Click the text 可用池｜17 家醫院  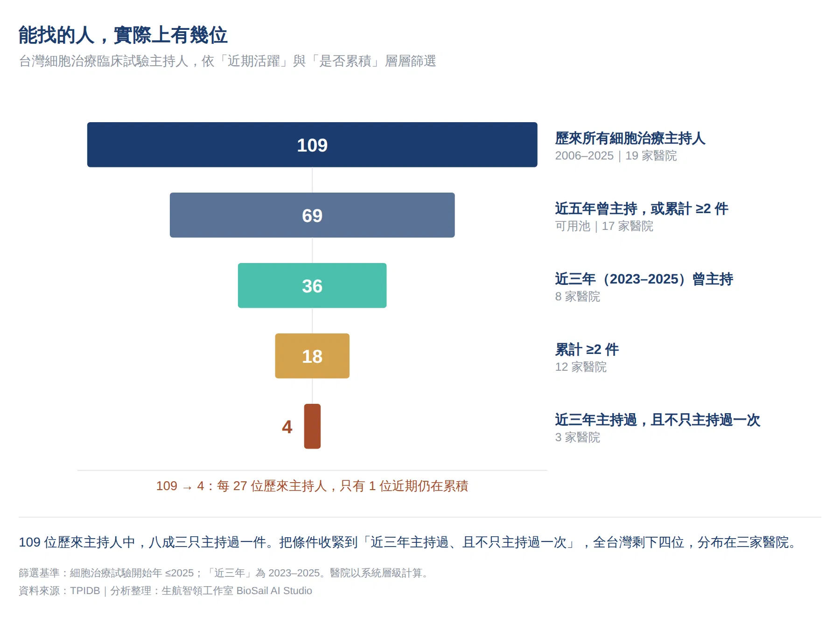tap(604, 226)
